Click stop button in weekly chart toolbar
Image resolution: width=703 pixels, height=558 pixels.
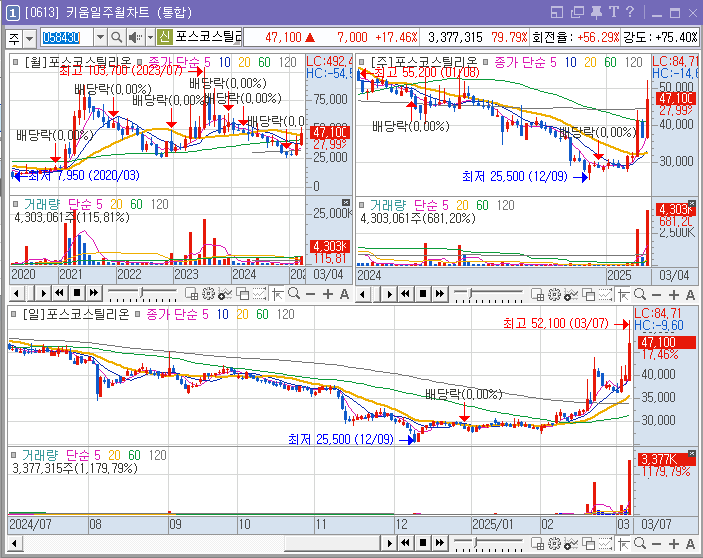click(x=423, y=294)
